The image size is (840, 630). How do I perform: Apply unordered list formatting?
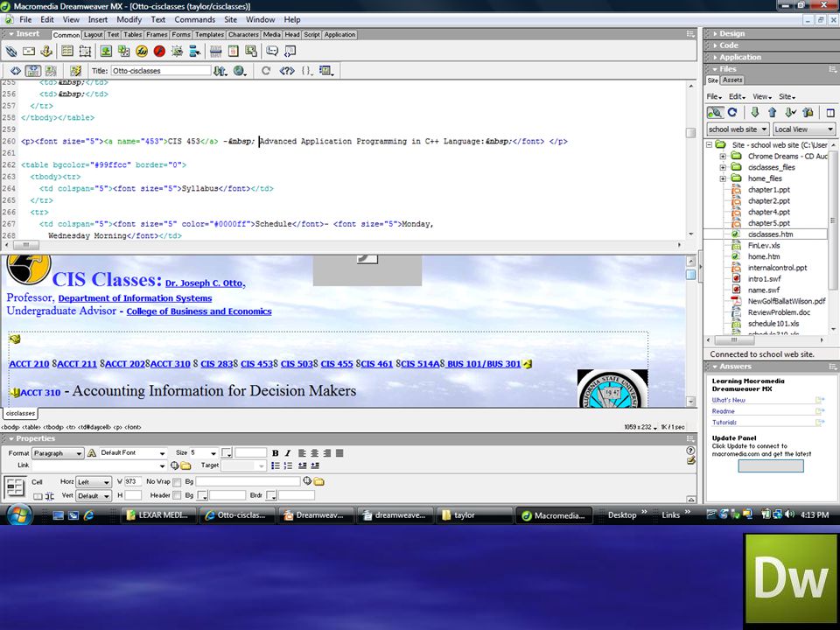(276, 465)
